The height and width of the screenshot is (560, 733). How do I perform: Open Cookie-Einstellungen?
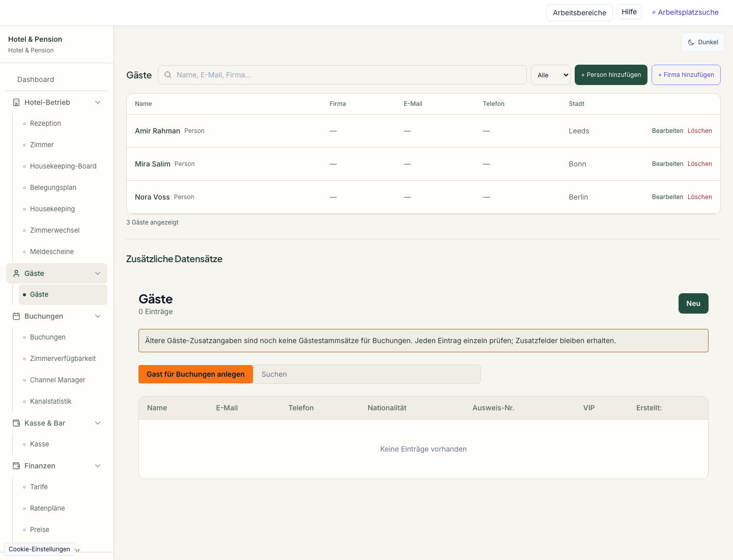tap(39, 549)
